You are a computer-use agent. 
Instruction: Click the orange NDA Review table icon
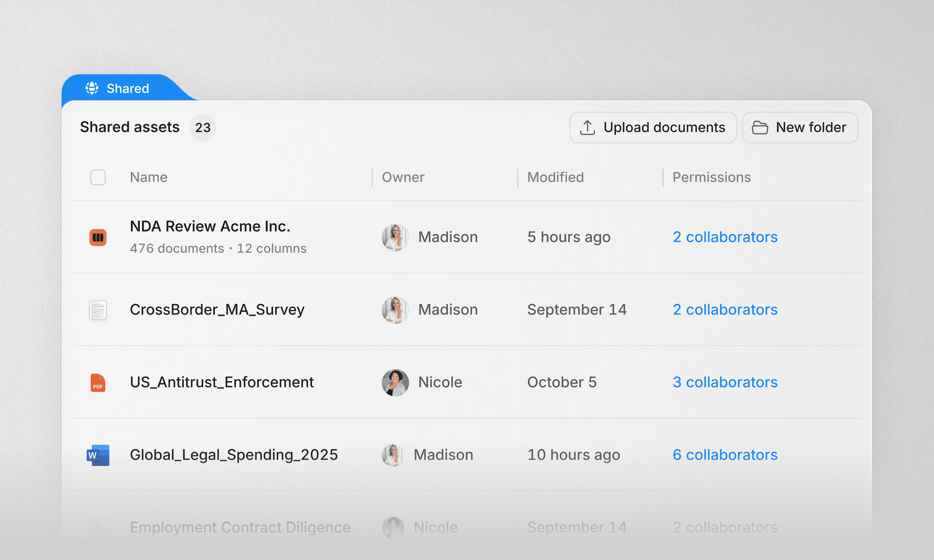point(98,238)
